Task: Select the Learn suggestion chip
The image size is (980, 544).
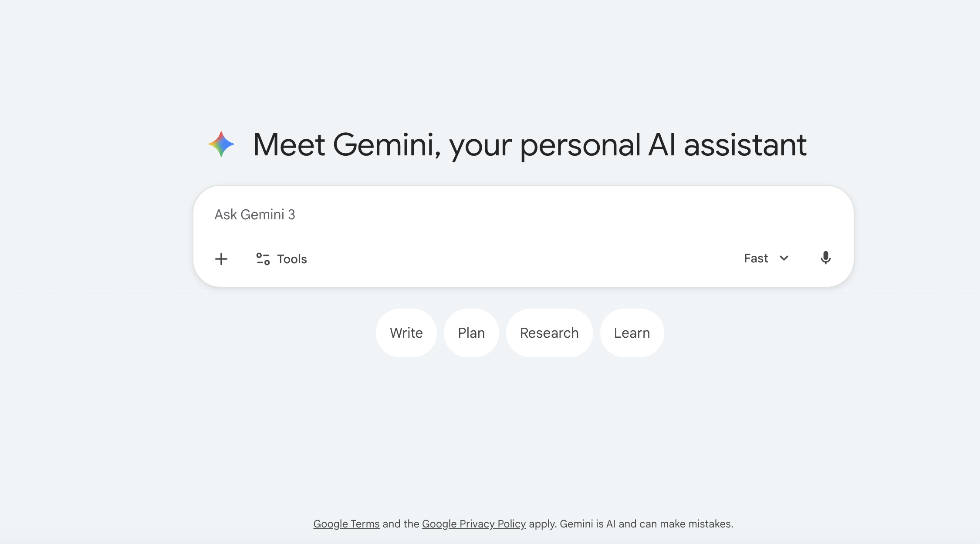Action: click(x=632, y=332)
